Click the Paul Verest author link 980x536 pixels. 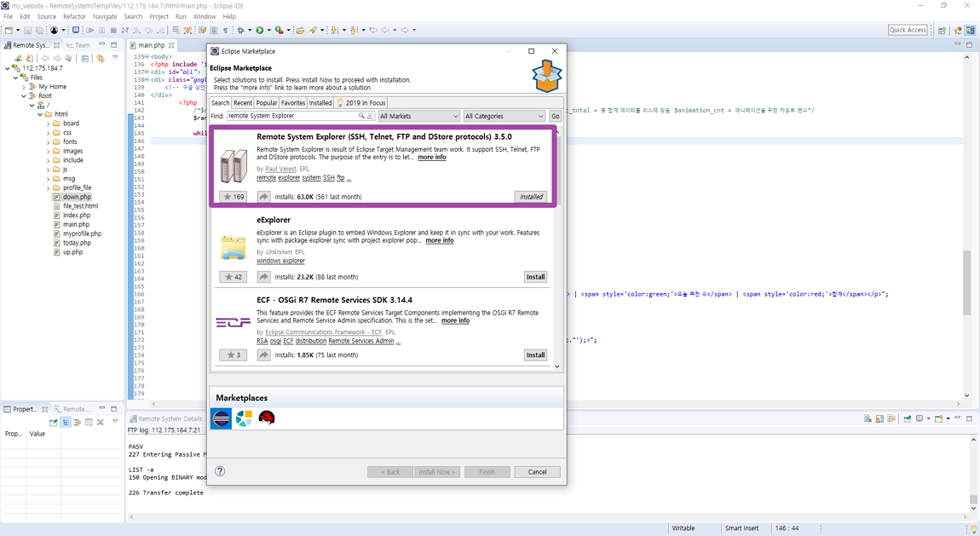[280, 169]
